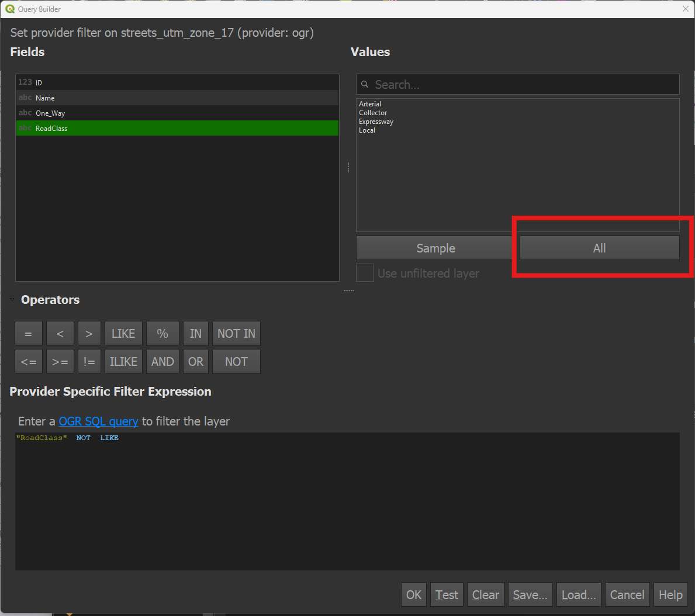Insert the ILIKE operator

tap(123, 362)
